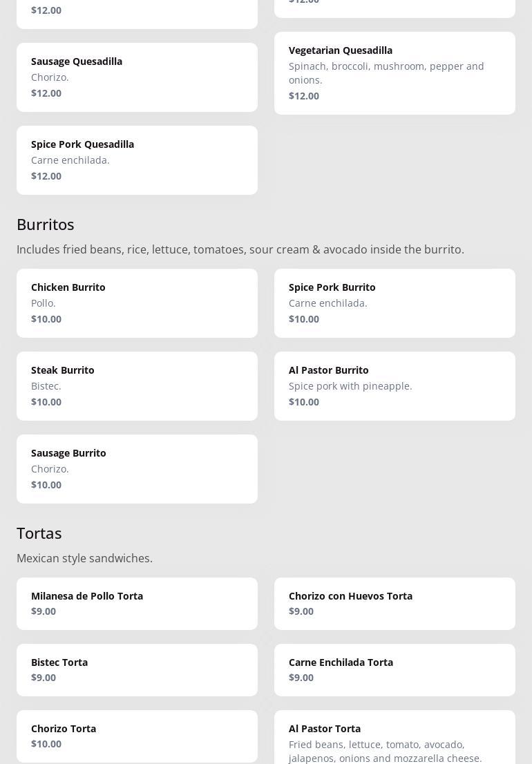The height and width of the screenshot is (764, 532).
Task: Add the Chicken Burrito to order
Action: 137,303
